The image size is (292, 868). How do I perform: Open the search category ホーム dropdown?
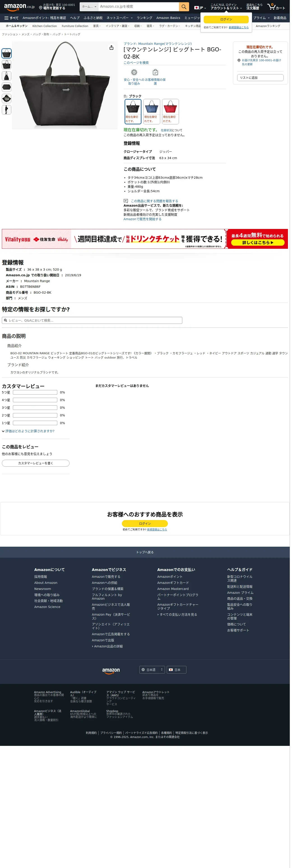89,7
